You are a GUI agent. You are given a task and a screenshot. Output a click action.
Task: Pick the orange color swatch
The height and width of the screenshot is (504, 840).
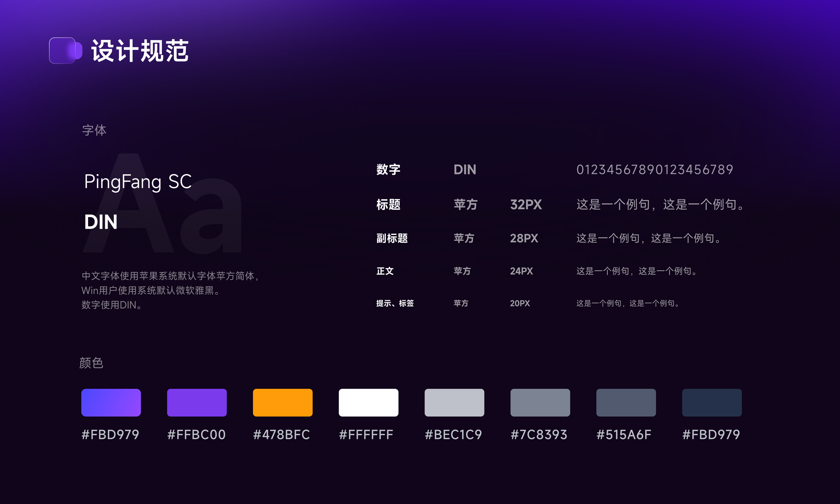(x=283, y=402)
